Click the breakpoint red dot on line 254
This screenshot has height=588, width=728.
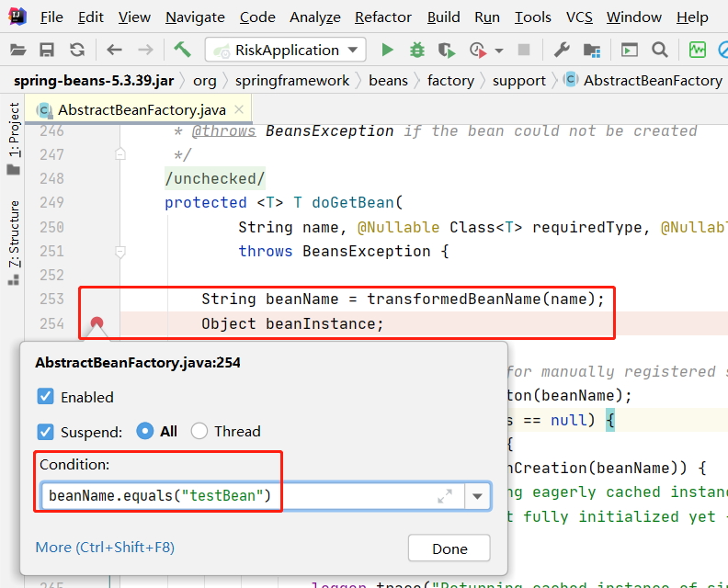click(97, 323)
